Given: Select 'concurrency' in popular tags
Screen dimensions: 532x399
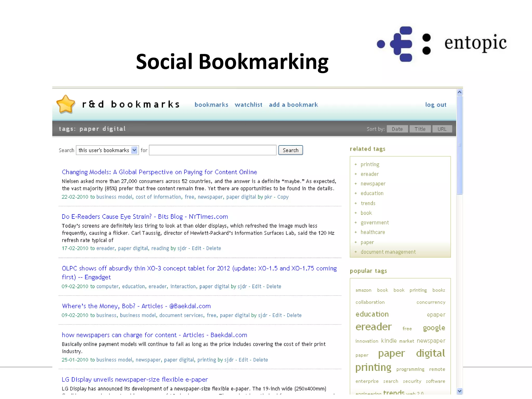Looking at the screenshot, I should [431, 302].
